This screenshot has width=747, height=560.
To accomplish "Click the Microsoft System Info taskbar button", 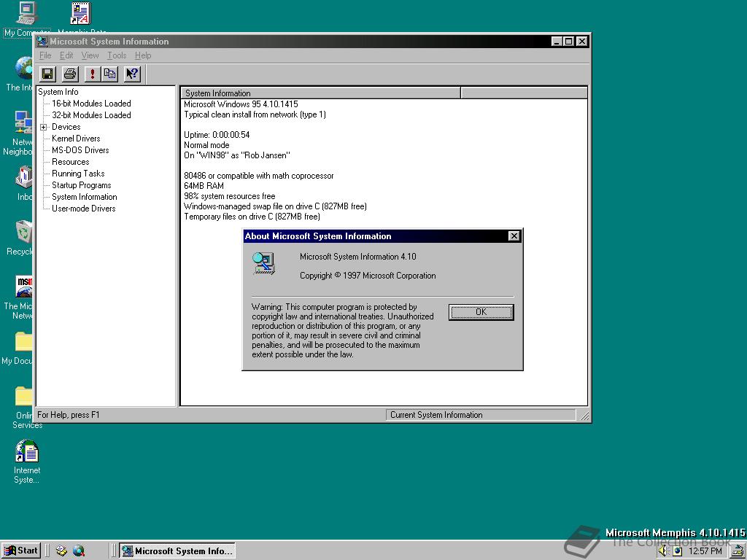I will pyautogui.click(x=177, y=551).
